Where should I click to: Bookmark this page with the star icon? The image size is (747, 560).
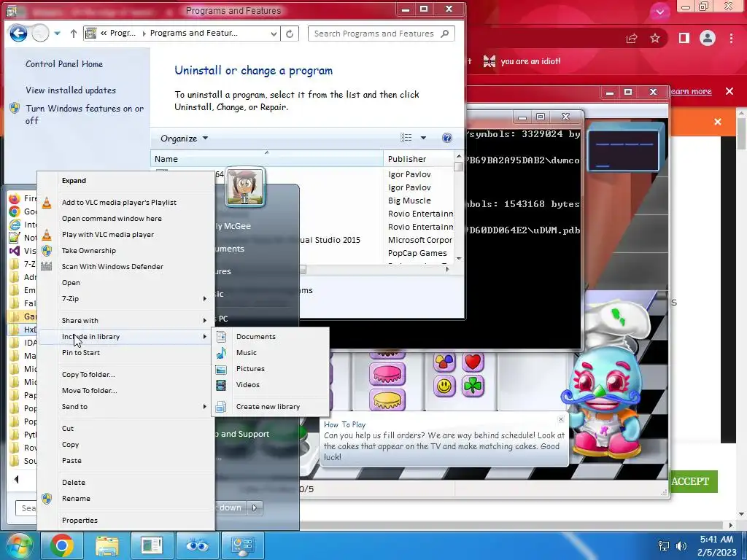pyautogui.click(x=655, y=38)
